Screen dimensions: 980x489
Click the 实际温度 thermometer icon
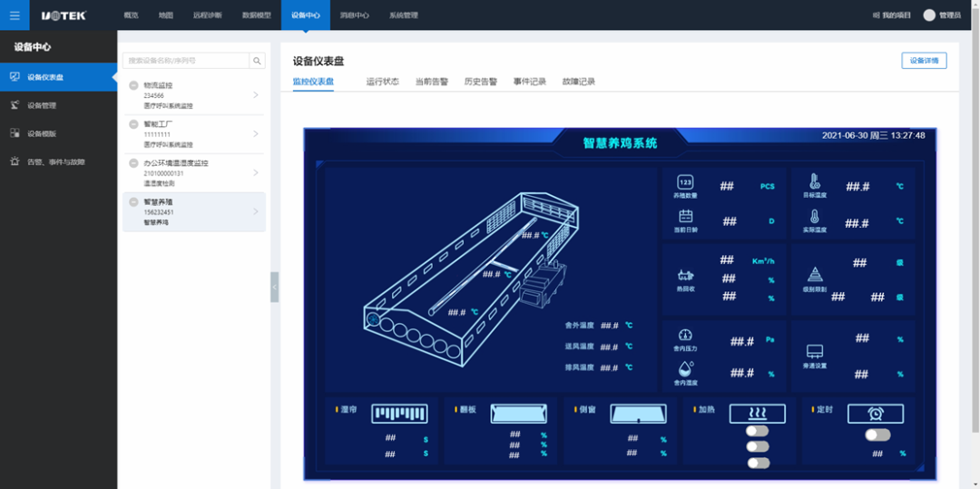coord(814,217)
